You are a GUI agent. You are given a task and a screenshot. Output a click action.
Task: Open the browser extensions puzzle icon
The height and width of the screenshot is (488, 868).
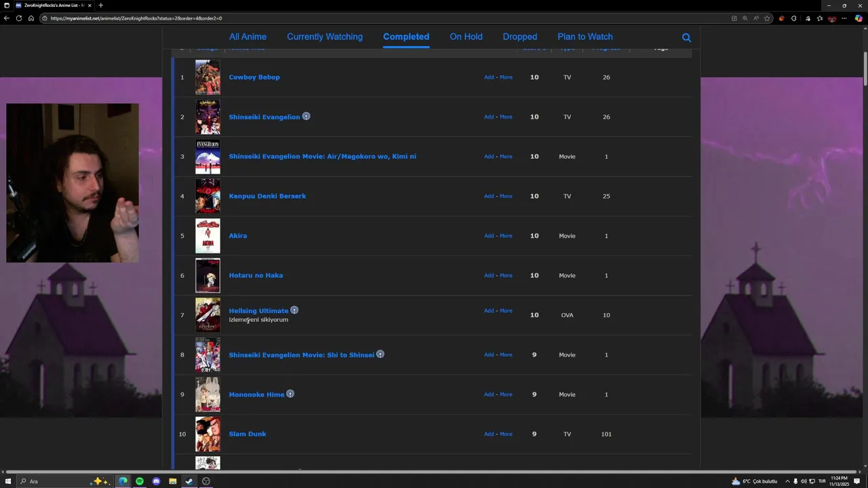pyautogui.click(x=794, y=18)
